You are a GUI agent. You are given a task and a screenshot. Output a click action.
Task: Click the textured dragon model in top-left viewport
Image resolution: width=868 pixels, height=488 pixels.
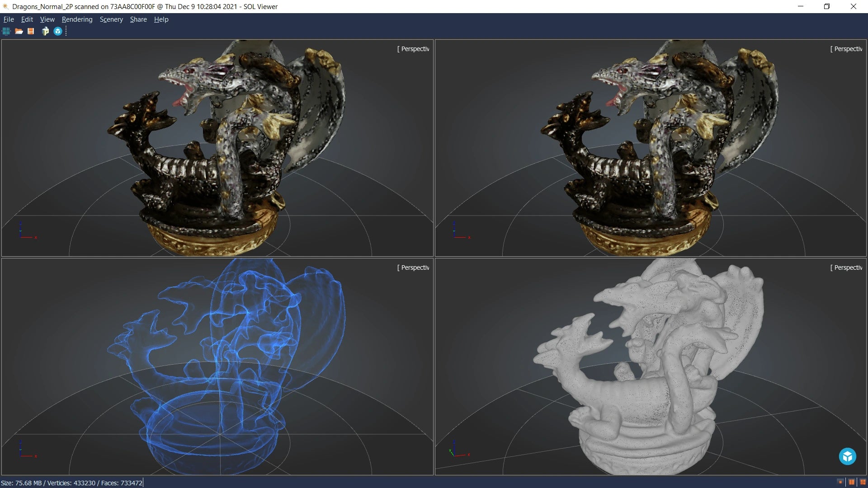[x=226, y=149]
